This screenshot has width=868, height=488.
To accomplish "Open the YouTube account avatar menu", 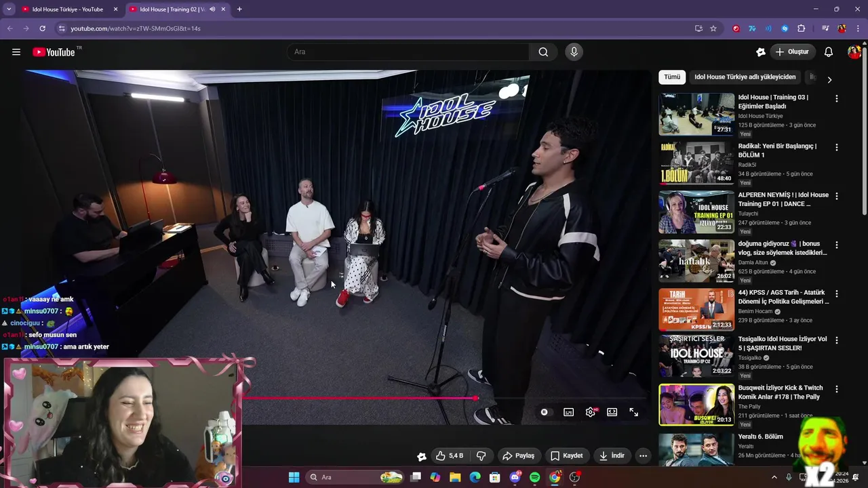I will tap(854, 52).
